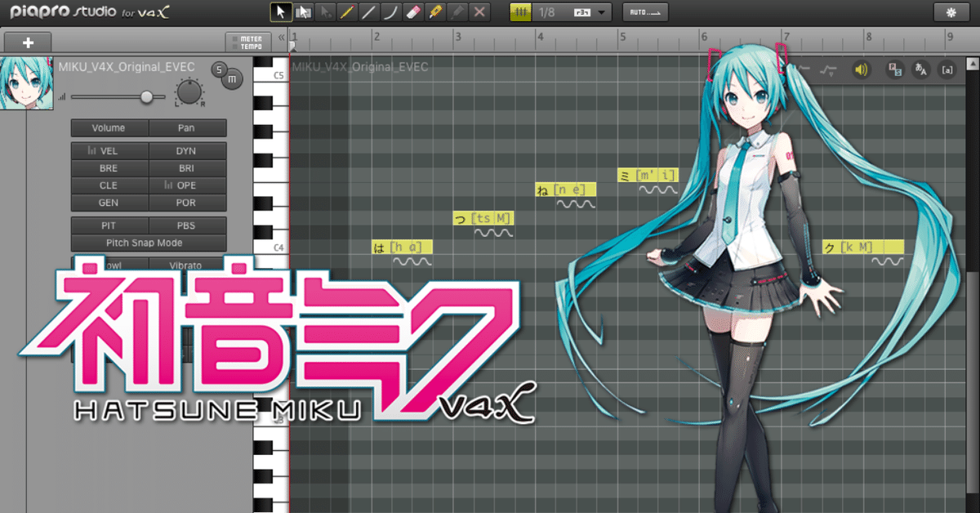The width and height of the screenshot is (980, 513).
Task: Select the arrow pointer tool
Action: pos(281,12)
